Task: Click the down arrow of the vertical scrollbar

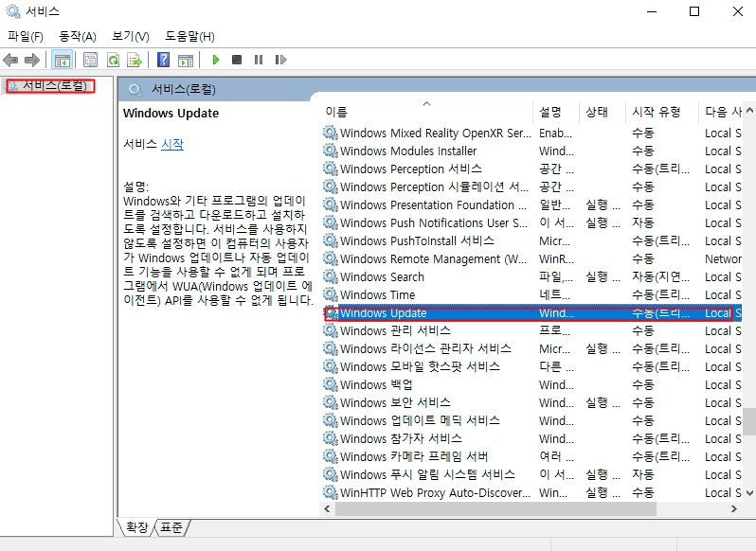Action: click(x=749, y=492)
